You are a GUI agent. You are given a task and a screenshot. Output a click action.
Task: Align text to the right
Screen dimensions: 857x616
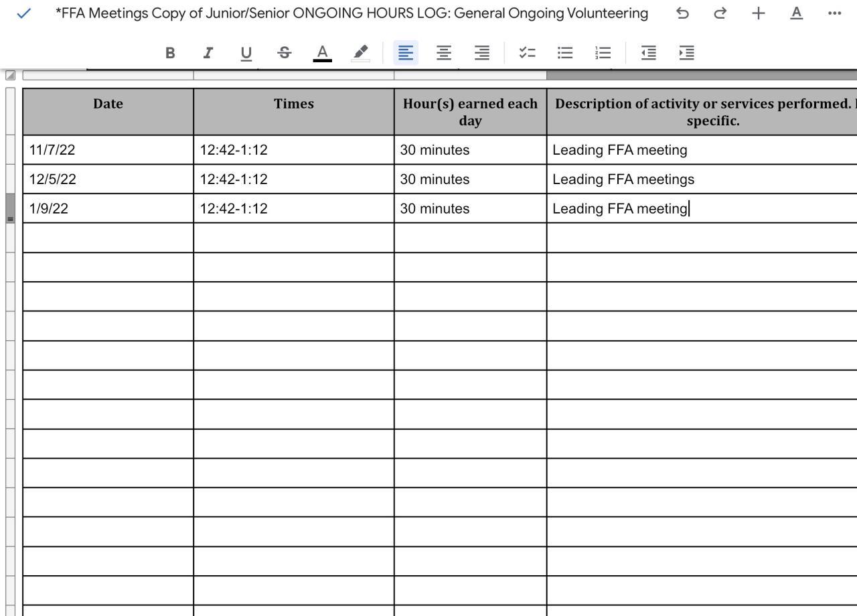click(482, 53)
